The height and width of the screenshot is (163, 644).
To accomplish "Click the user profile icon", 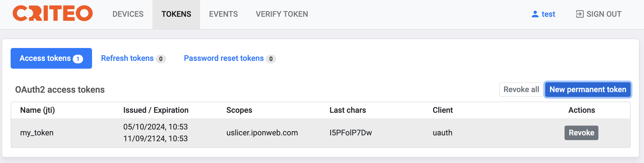I will 535,14.
